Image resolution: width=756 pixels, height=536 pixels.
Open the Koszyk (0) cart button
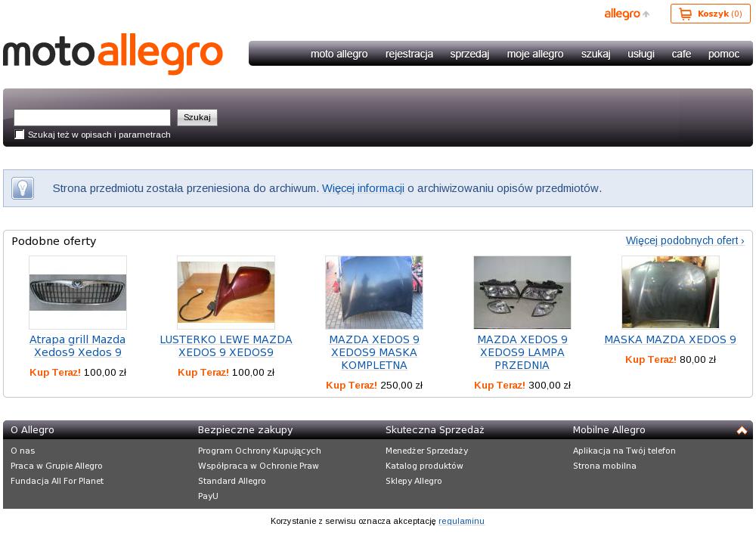pos(710,14)
